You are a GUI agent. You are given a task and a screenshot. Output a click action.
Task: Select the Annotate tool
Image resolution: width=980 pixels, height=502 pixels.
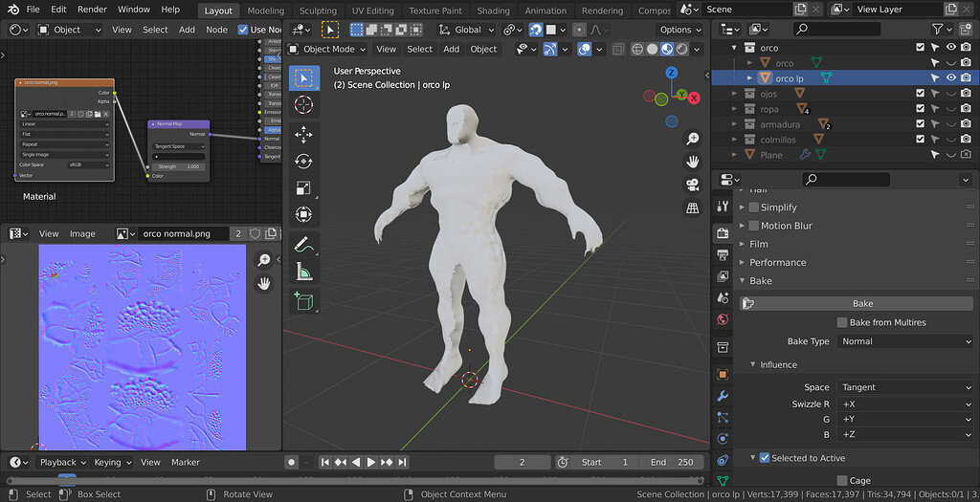point(304,244)
